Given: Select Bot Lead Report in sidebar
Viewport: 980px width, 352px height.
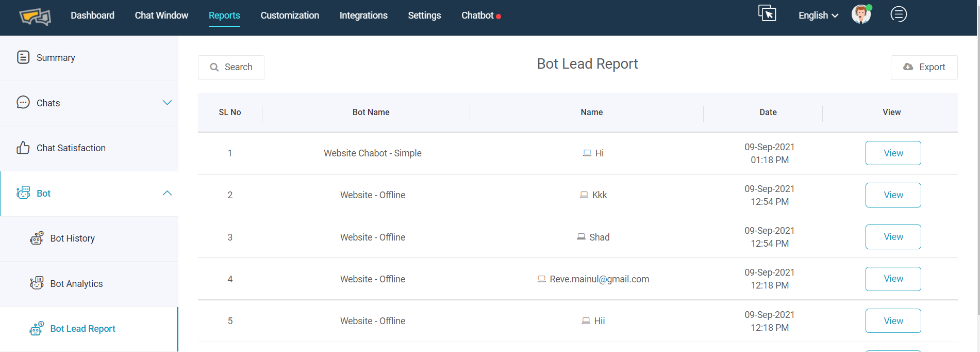Looking at the screenshot, I should tap(89, 329).
